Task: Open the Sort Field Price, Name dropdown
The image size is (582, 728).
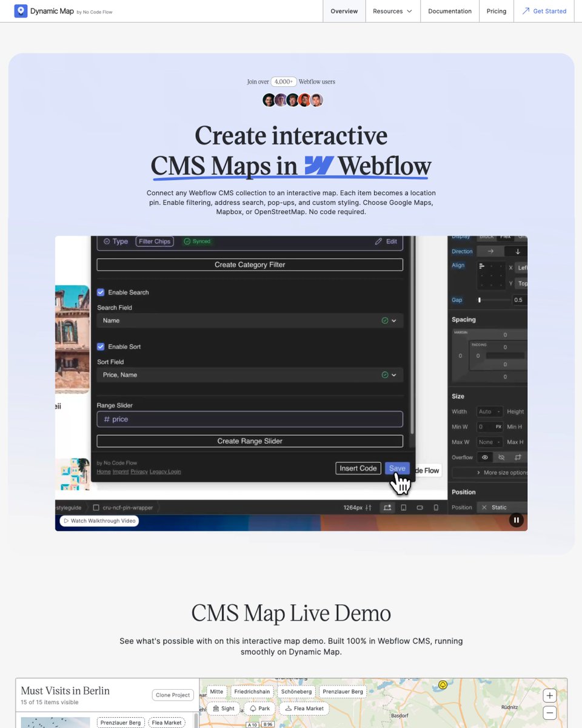Action: (x=250, y=375)
